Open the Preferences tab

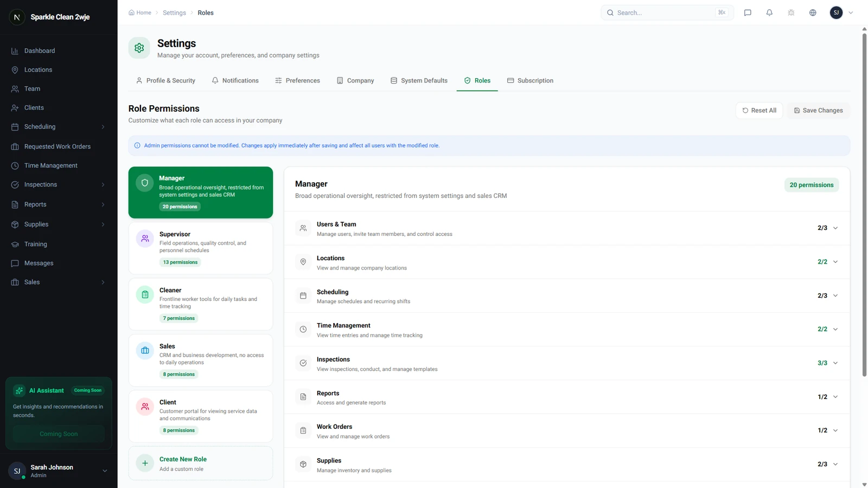coord(297,81)
